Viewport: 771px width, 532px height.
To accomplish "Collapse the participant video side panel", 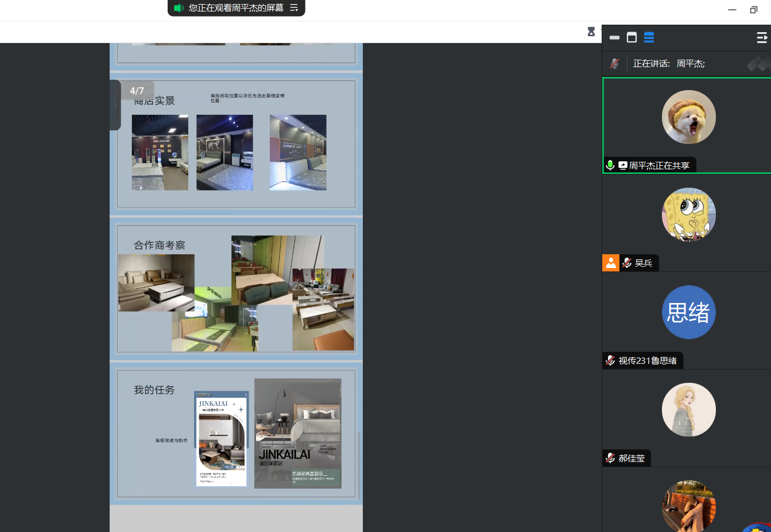I will (x=762, y=38).
